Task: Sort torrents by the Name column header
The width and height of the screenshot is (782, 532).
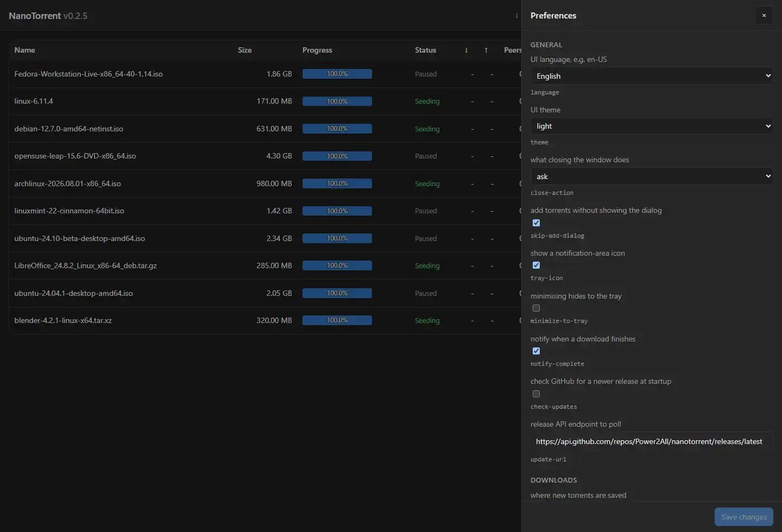Action: coord(24,50)
